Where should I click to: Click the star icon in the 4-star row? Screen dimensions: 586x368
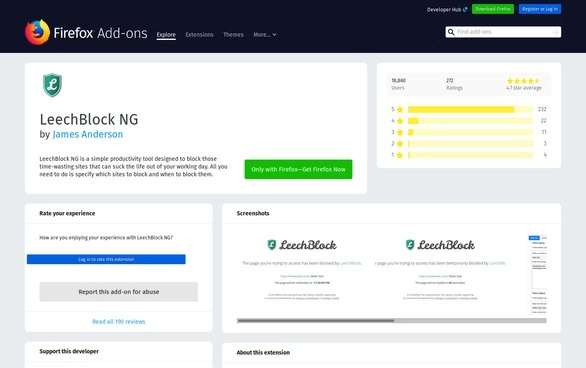(x=400, y=121)
